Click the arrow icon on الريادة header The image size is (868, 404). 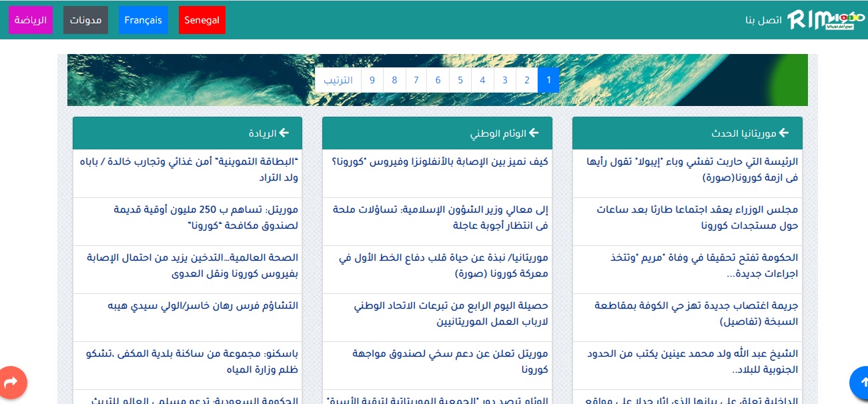(285, 133)
